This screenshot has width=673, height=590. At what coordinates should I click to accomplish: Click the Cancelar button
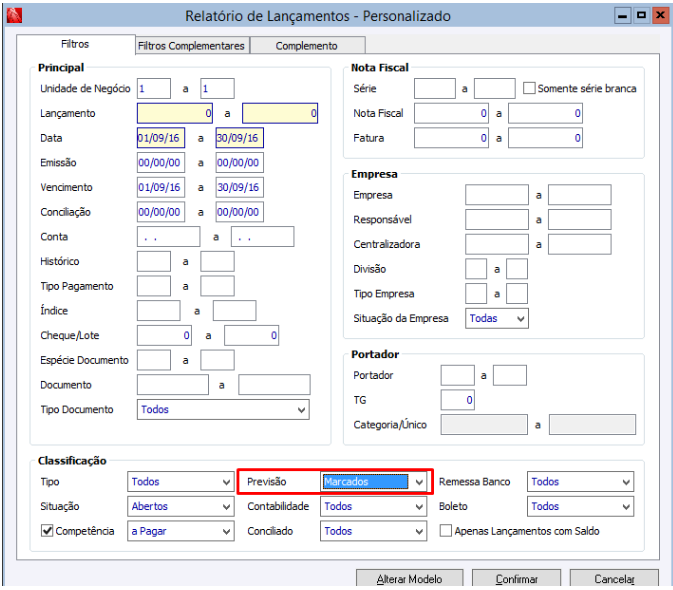[x=614, y=578]
